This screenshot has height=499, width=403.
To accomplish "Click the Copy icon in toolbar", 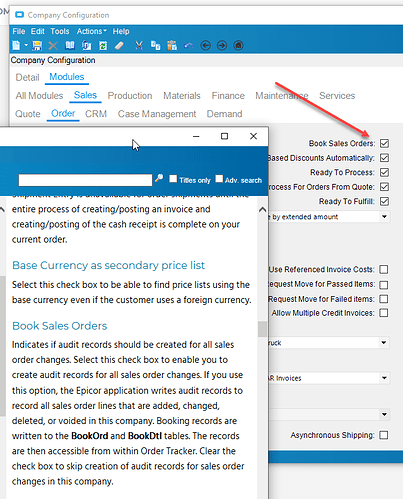I will point(155,45).
